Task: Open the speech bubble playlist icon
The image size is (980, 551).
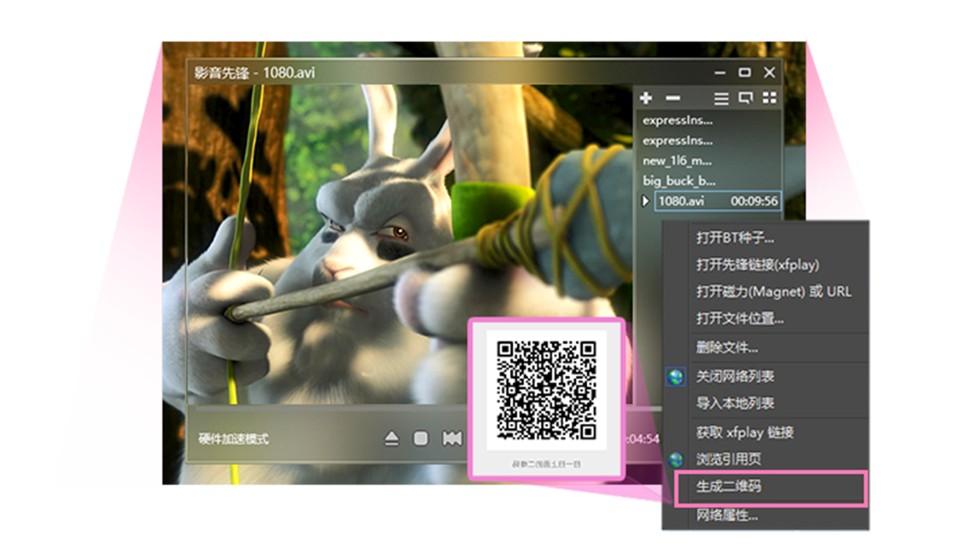Action: (745, 98)
